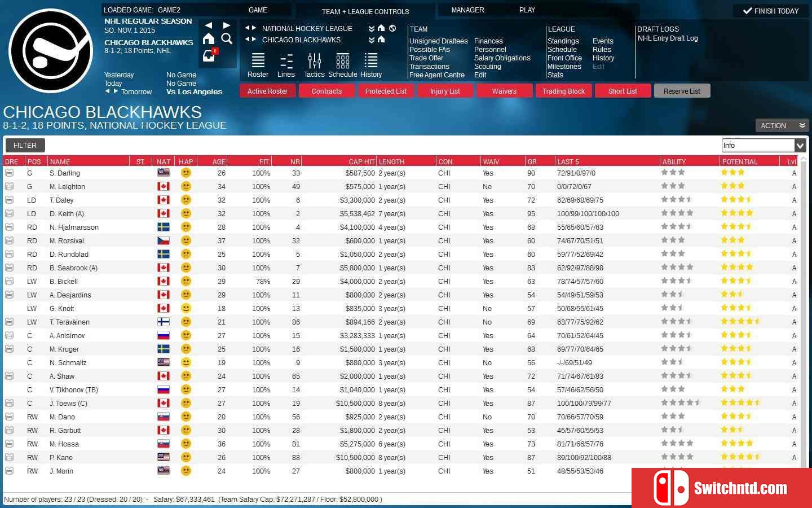Click P. Kane's USA flag icon

coord(164,457)
